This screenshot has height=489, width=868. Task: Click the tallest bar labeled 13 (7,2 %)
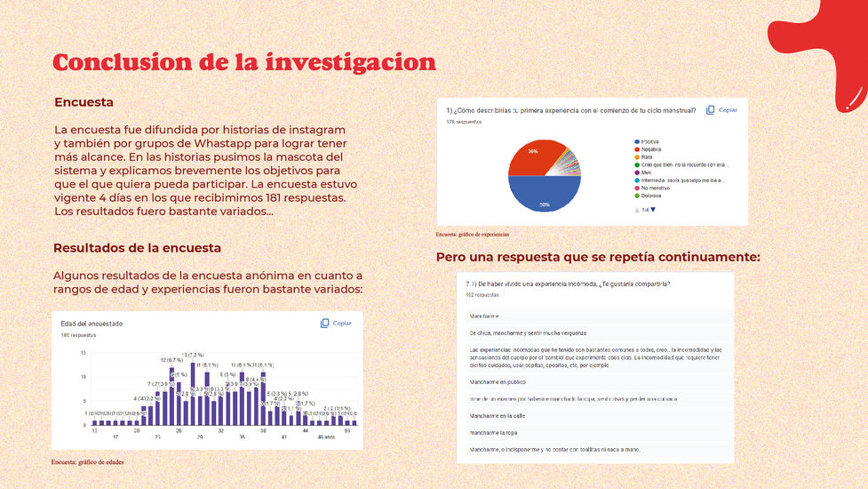click(x=193, y=394)
